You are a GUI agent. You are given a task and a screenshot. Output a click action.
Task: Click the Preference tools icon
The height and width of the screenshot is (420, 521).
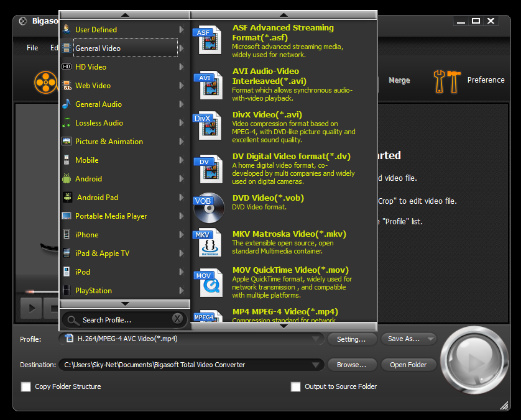point(447,81)
